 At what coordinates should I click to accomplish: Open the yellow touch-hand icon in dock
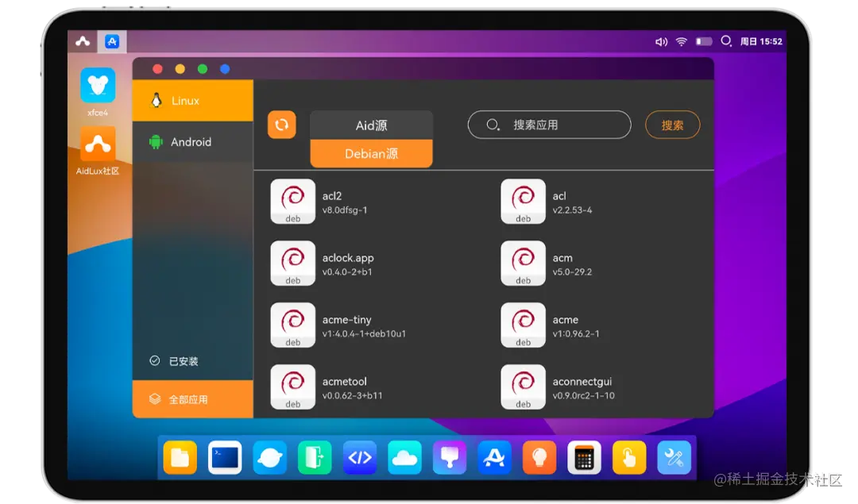coord(628,457)
